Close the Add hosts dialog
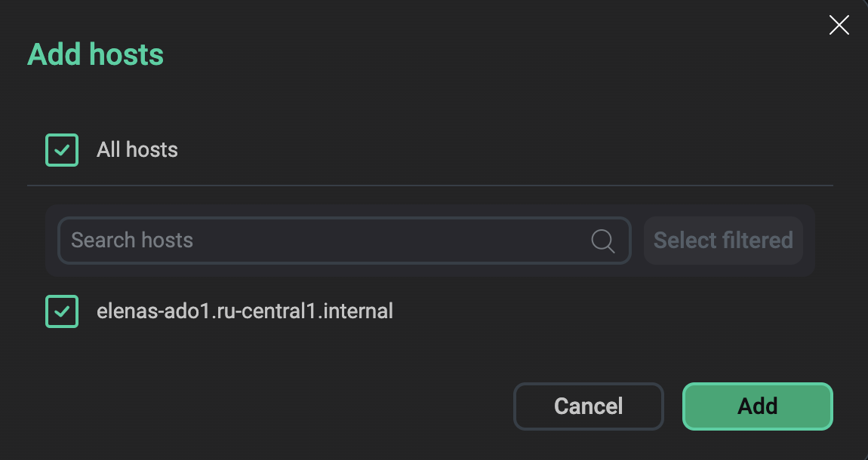 tap(839, 26)
